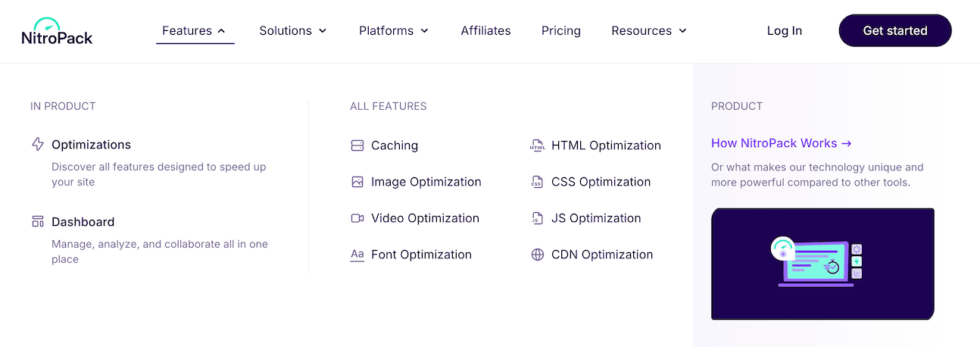Open the HTML Optimization link
The width and height of the screenshot is (980, 347).
pos(606,145)
